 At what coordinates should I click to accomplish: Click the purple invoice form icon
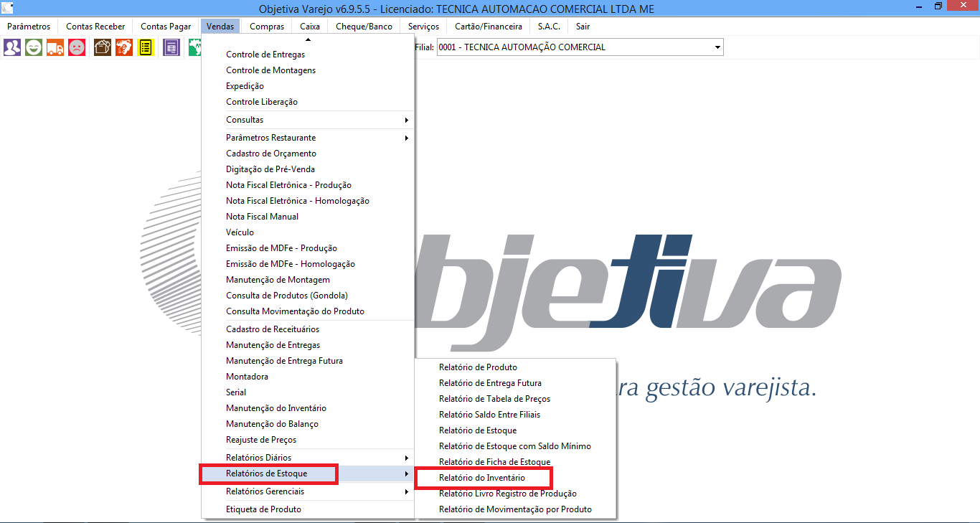(171, 47)
